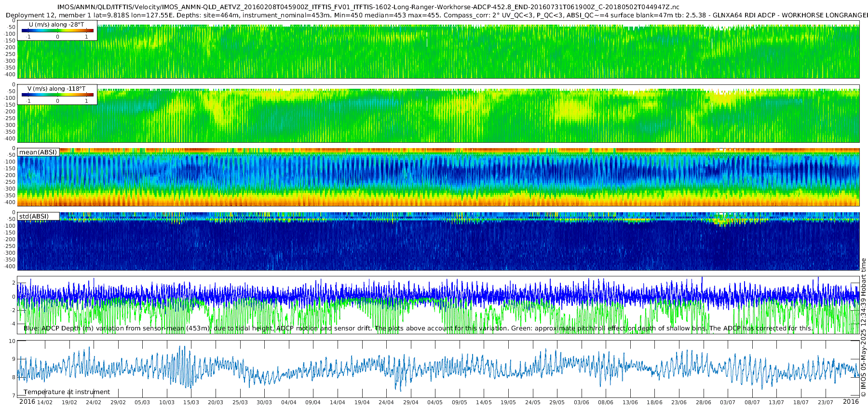Click the 14/02 date tick label

pos(45,402)
